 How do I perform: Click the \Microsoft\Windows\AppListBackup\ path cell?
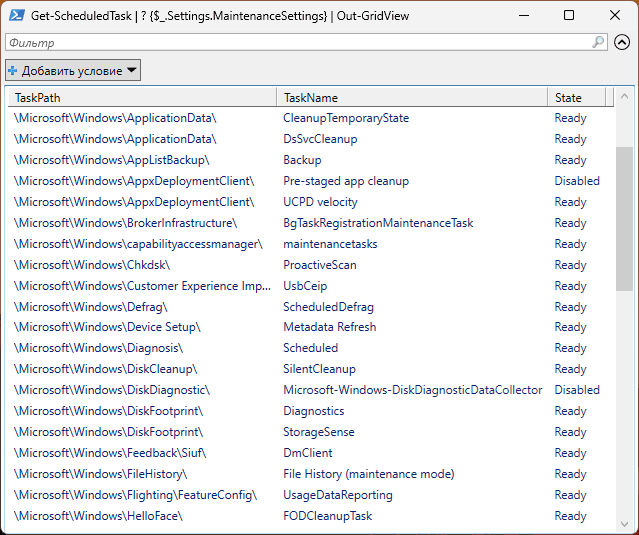coord(112,160)
